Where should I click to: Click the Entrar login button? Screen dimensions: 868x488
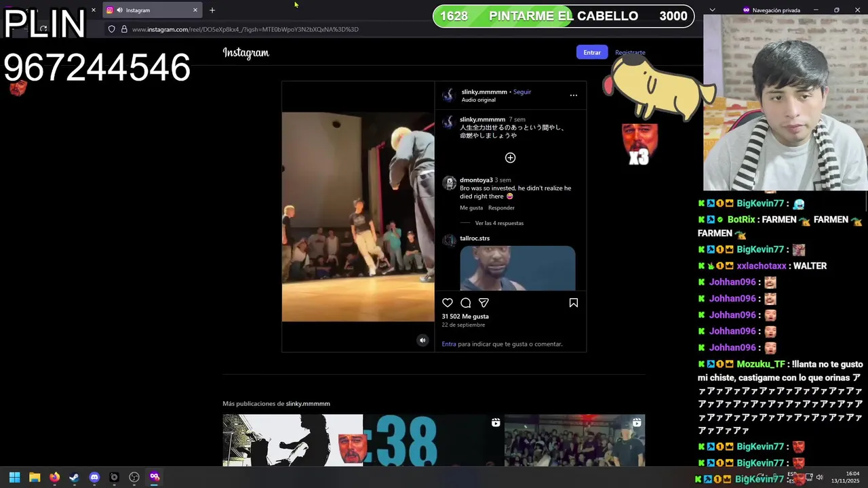coord(592,52)
